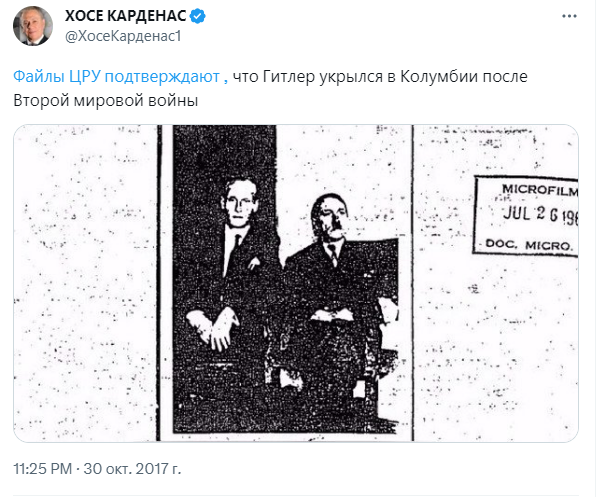The image size is (600, 497).
Task: Click the word Гитлер in the tweet text
Action: pos(289,77)
